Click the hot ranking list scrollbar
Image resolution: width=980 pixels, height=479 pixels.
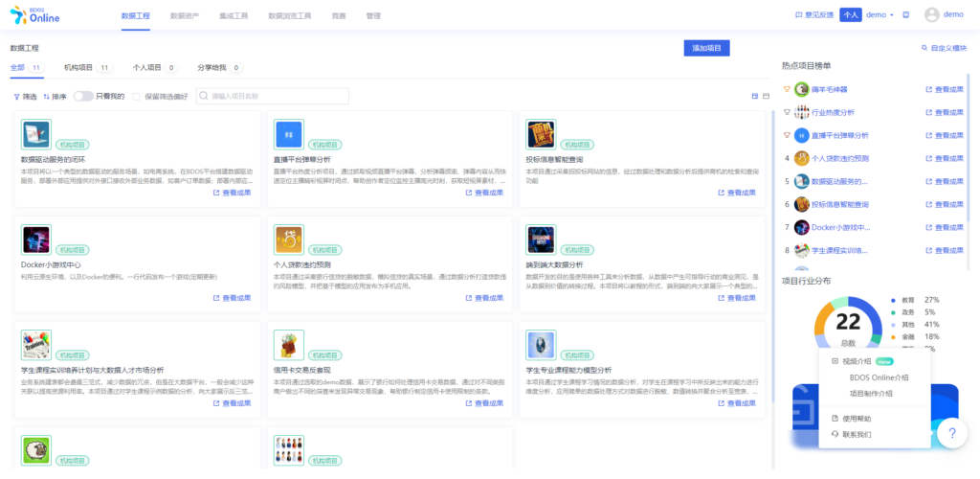969,147
